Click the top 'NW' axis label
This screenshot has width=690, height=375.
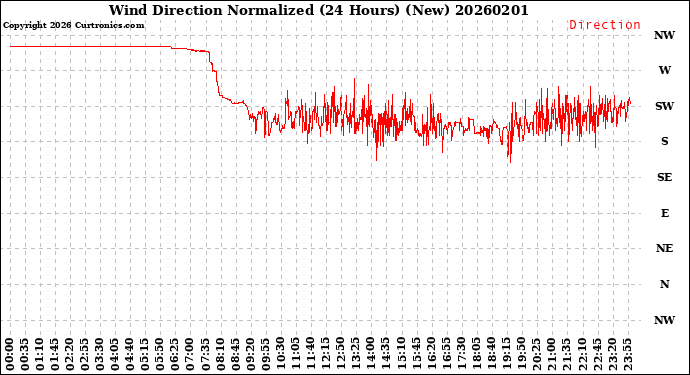(664, 35)
